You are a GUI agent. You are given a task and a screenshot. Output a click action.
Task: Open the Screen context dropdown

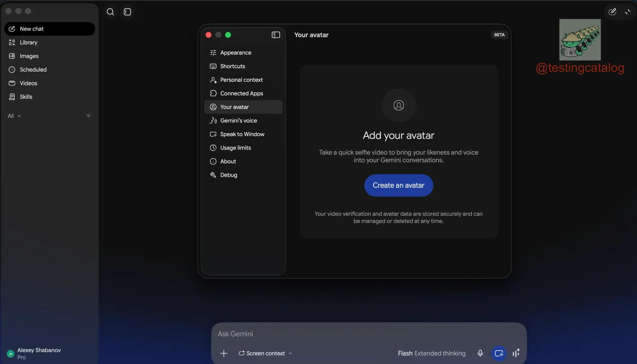point(265,353)
